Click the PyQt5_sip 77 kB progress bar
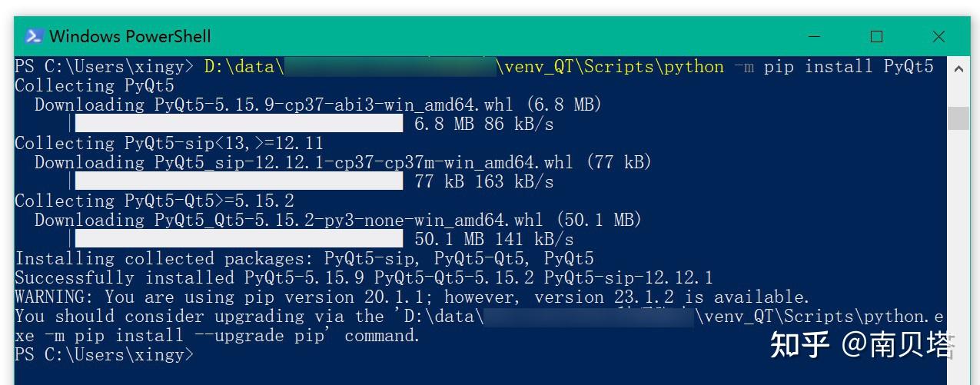Screen dimensions: 980x385 click(239, 181)
